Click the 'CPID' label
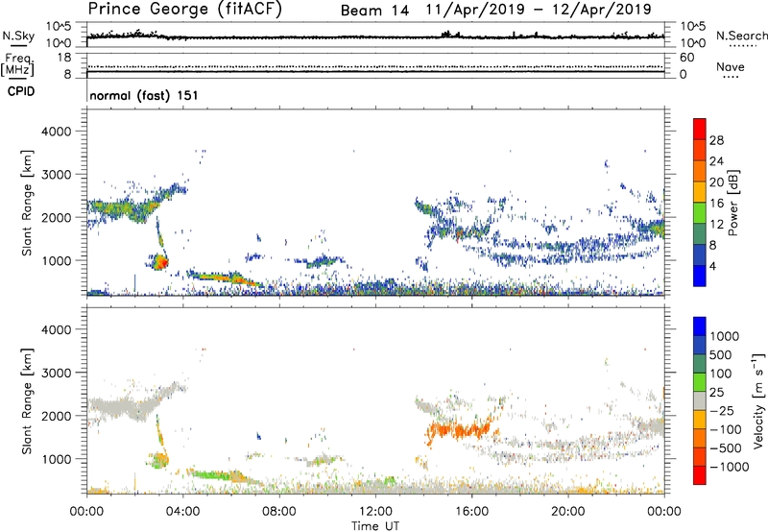 [21, 91]
